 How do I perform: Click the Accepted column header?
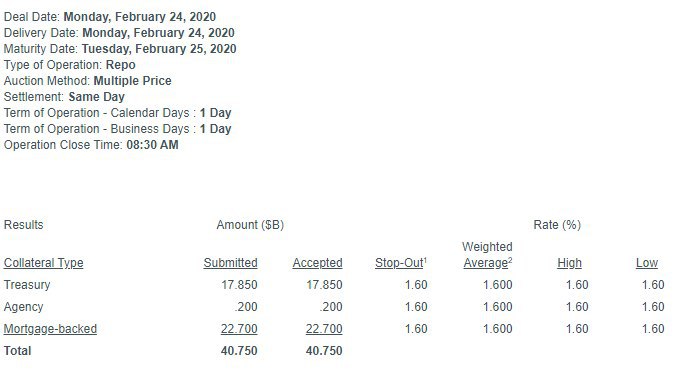click(x=317, y=263)
